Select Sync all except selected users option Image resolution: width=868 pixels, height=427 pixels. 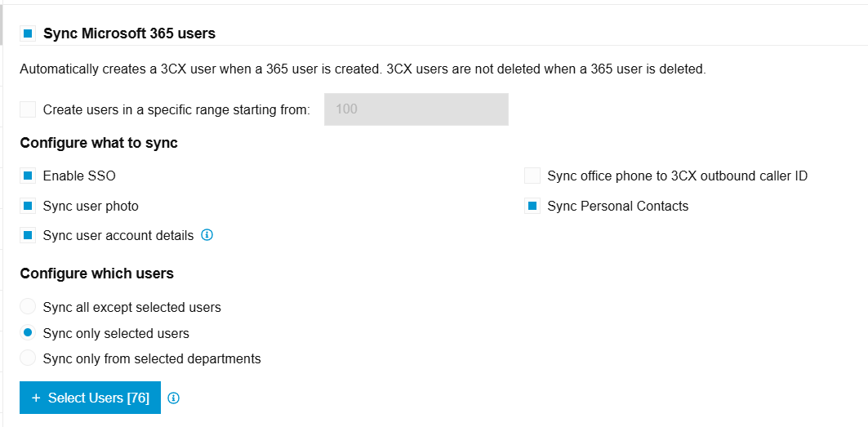[x=28, y=307]
